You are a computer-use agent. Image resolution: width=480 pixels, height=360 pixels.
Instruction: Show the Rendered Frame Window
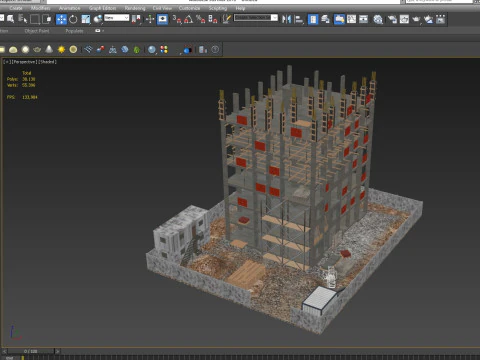click(404, 19)
